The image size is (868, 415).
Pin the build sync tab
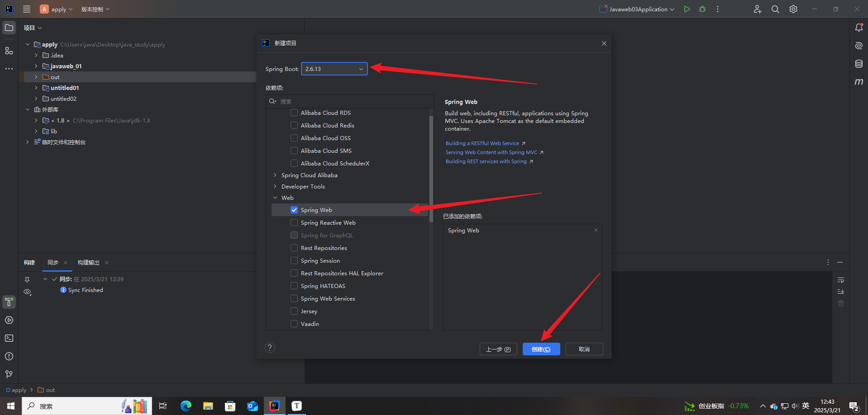point(27,280)
